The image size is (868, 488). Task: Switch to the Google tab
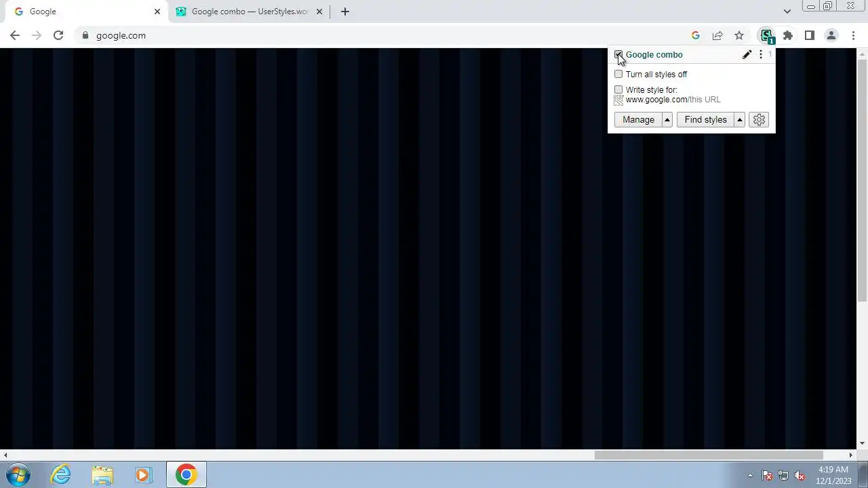tap(85, 12)
